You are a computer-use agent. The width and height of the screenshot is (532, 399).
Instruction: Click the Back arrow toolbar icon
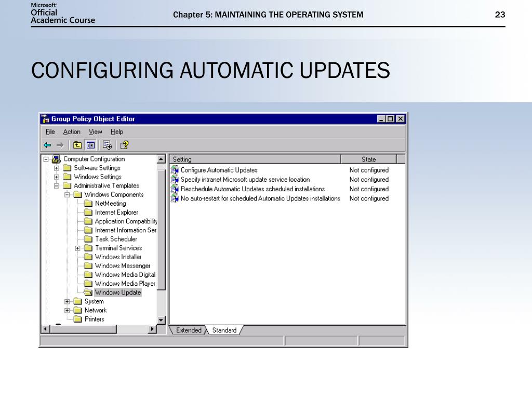point(47,145)
